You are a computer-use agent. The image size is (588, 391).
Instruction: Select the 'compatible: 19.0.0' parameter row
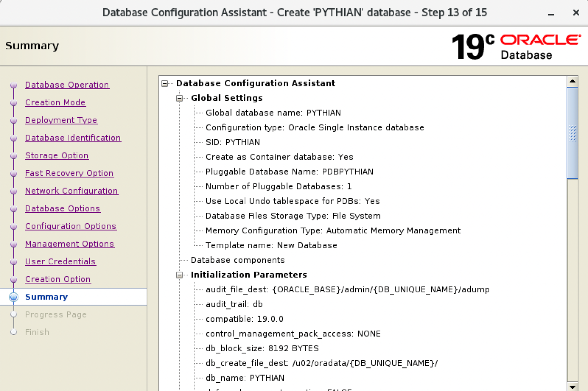tap(245, 319)
